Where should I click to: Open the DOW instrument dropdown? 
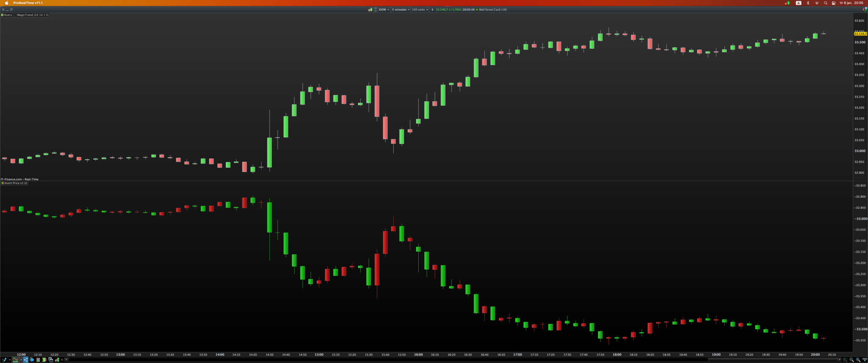coord(384,10)
